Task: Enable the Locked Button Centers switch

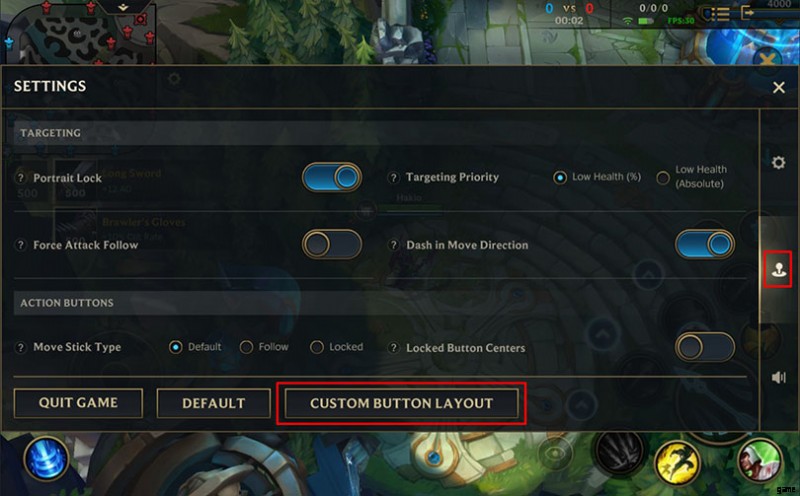Action: tap(705, 347)
